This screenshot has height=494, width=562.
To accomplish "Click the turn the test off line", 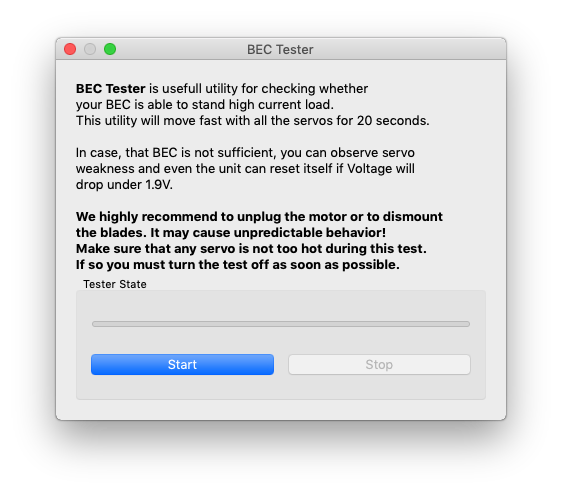I will (237, 265).
